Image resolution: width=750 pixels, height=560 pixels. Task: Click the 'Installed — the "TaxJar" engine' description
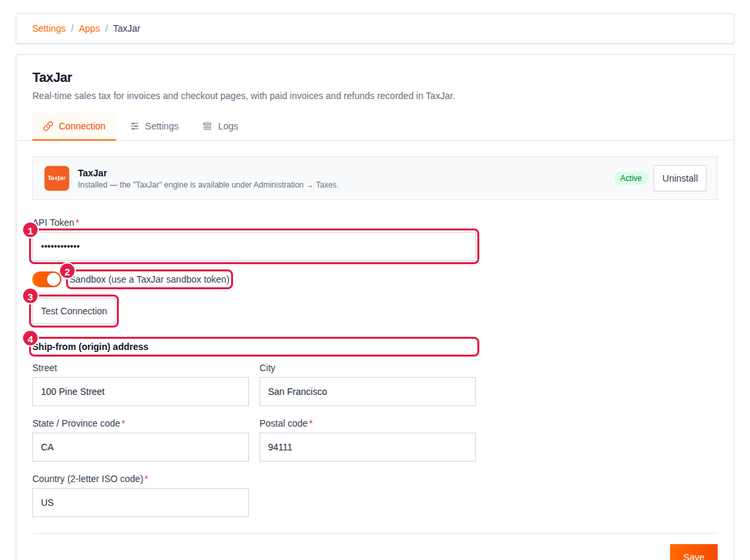pos(208,185)
